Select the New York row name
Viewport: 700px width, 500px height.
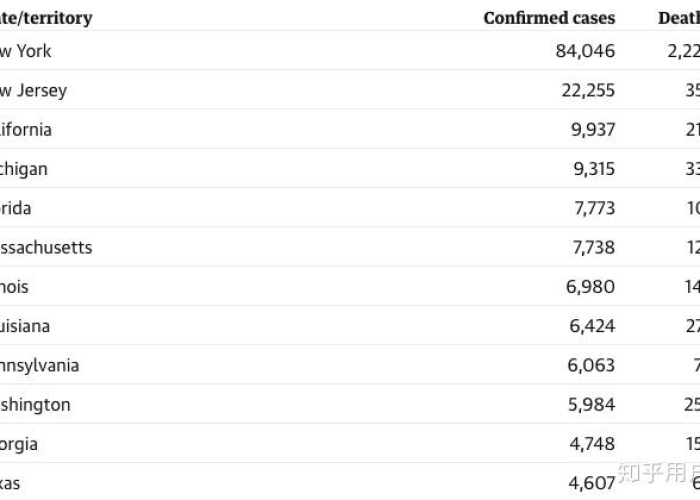pos(25,51)
